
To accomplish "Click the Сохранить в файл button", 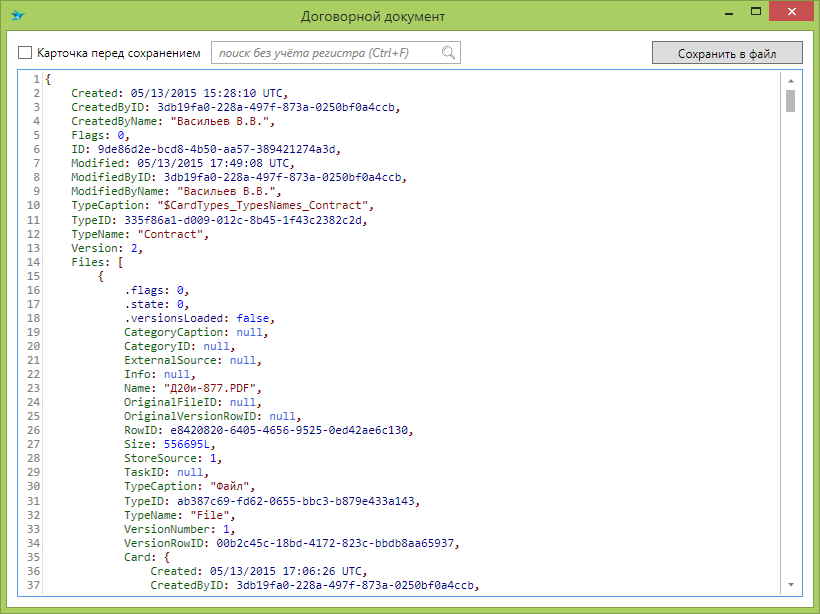I will click(x=727, y=53).
